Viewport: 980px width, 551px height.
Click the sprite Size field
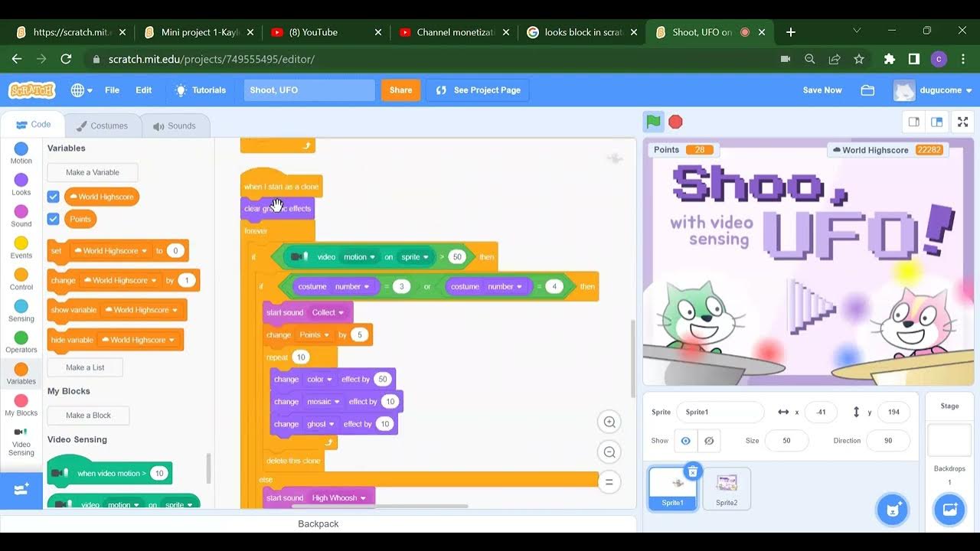pyautogui.click(x=786, y=441)
